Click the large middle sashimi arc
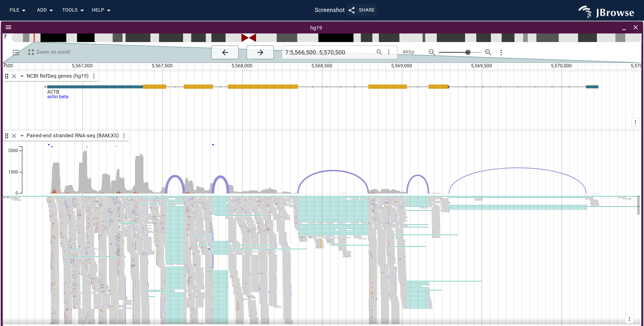644x326 pixels. pos(333,171)
